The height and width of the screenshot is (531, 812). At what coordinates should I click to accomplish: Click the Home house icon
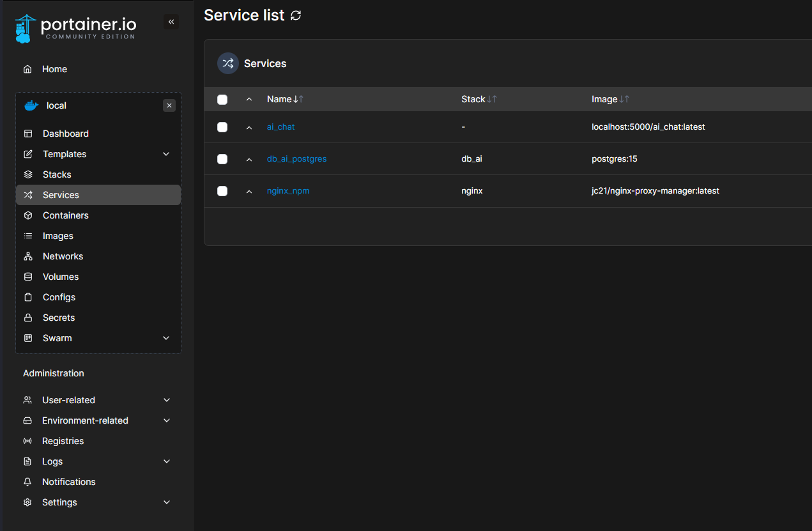[x=27, y=69]
